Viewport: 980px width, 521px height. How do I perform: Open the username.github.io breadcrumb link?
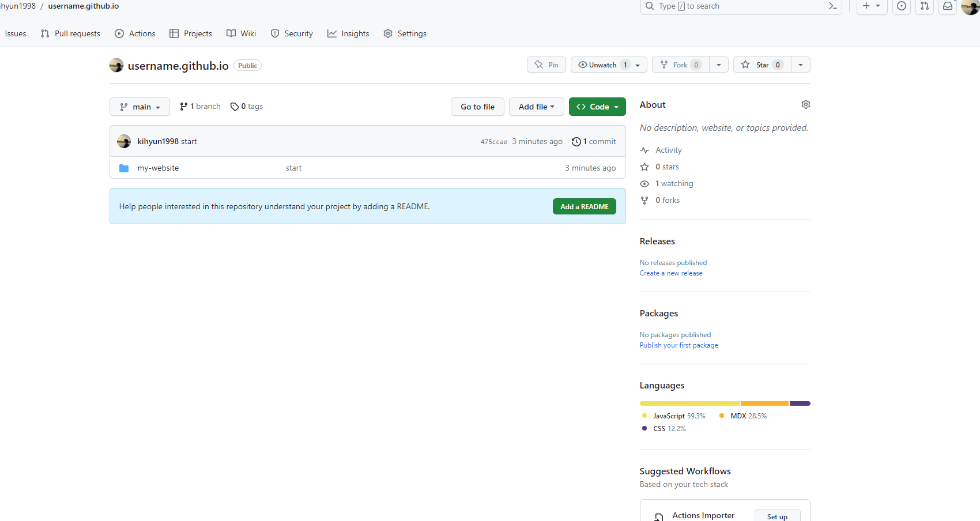click(x=84, y=6)
